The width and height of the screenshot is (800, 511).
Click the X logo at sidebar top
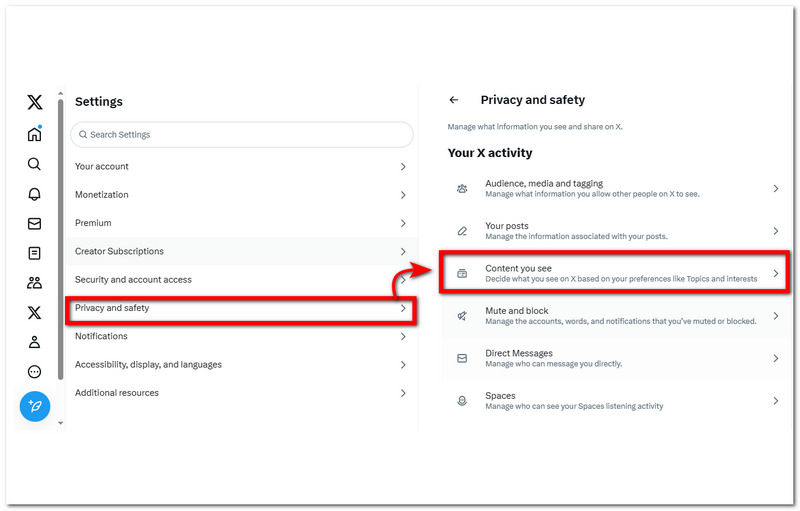click(35, 102)
